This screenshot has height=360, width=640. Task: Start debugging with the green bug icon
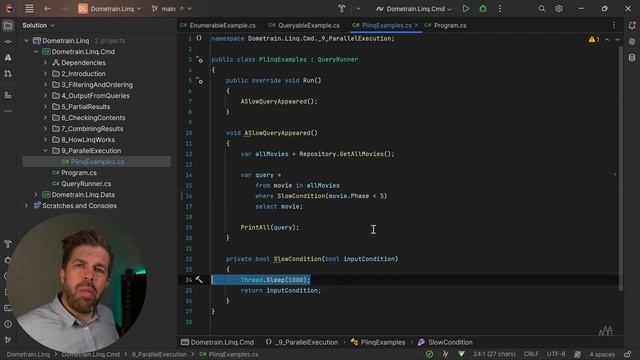click(x=483, y=9)
